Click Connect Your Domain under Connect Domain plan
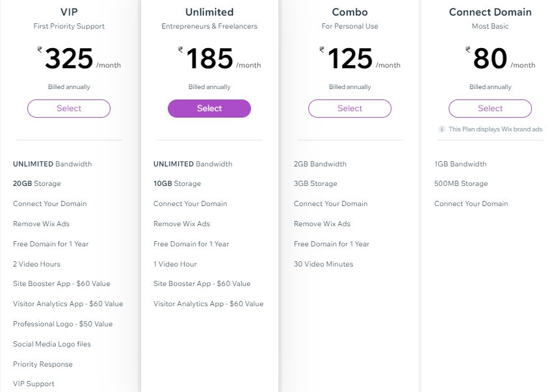 click(x=471, y=203)
